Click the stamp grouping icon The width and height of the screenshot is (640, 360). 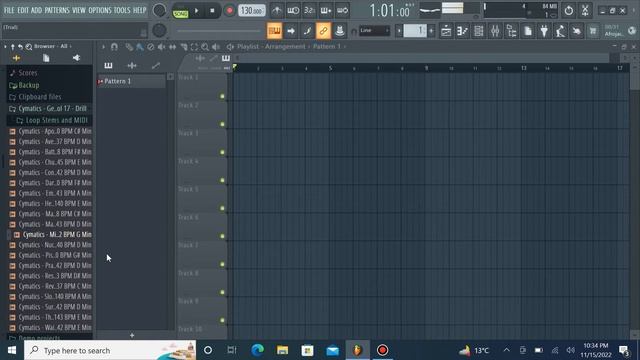(x=340, y=31)
